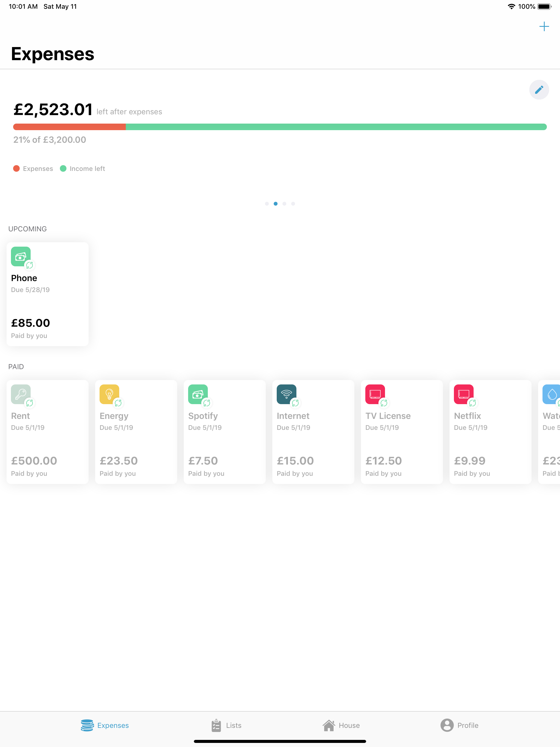Tap the Expenses page heading
The image size is (560, 747).
pyautogui.click(x=53, y=54)
